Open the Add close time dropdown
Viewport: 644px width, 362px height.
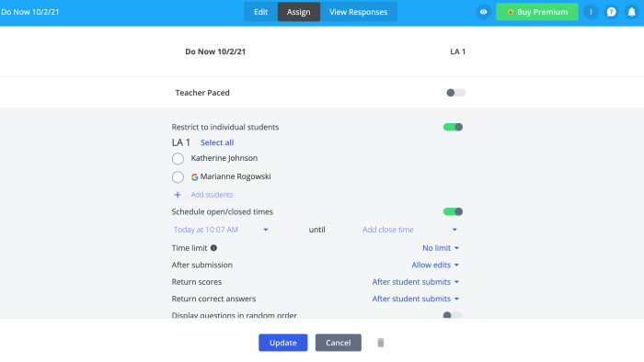point(409,230)
